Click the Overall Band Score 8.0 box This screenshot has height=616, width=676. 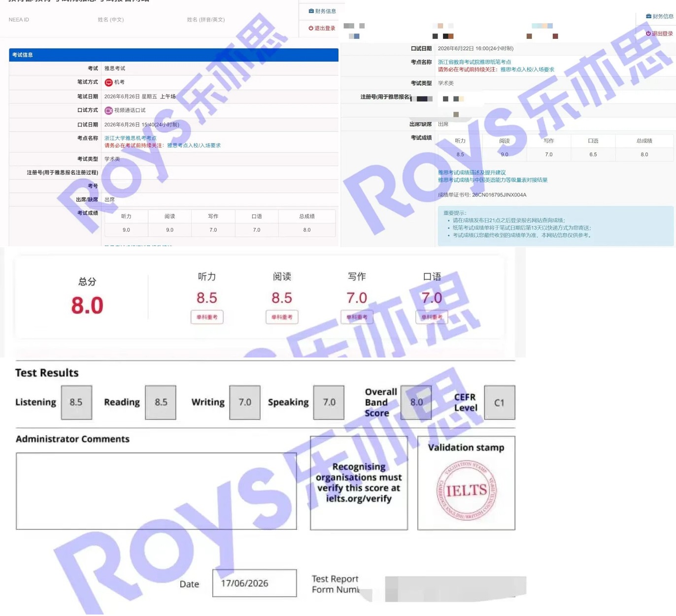(x=416, y=402)
